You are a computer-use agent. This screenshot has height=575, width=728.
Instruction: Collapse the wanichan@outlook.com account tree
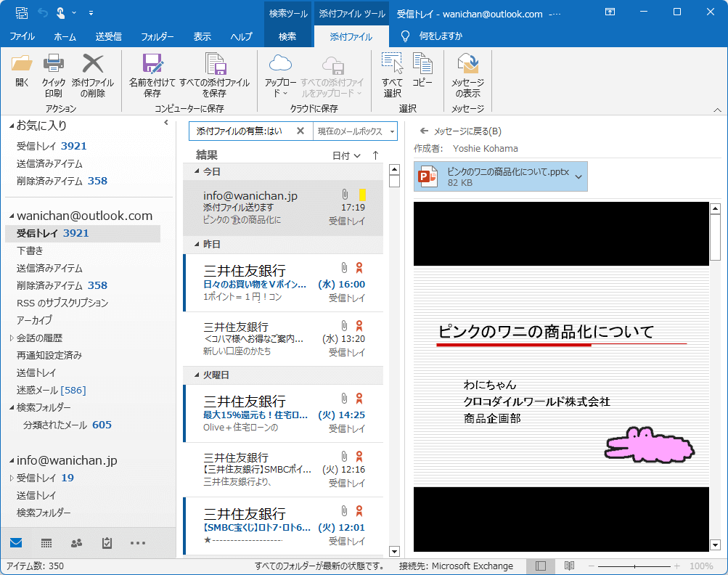click(x=12, y=216)
